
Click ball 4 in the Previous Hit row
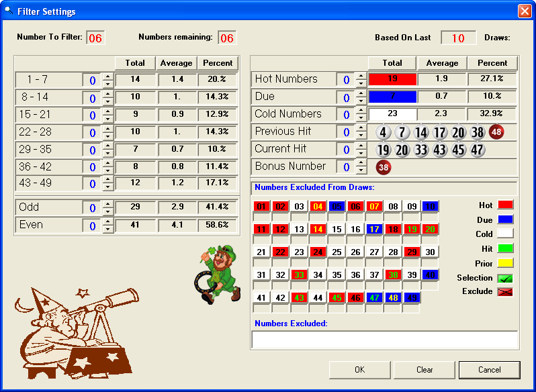pyautogui.click(x=384, y=132)
